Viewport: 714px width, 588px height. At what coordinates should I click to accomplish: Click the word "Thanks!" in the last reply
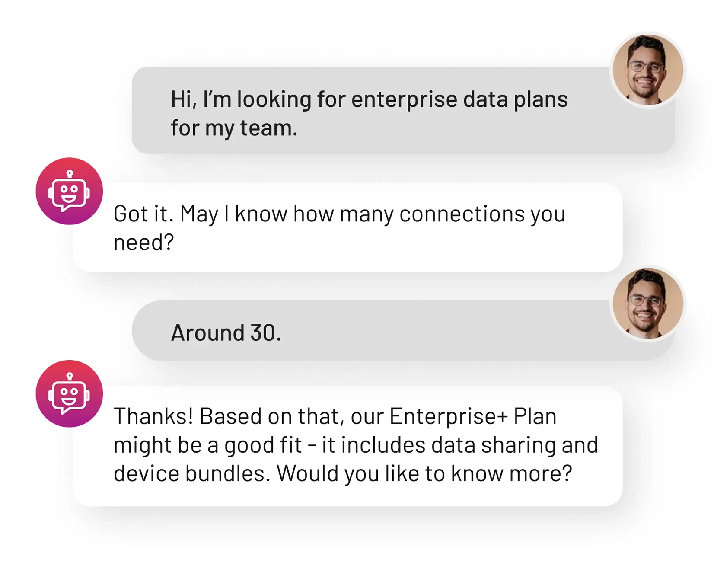(x=153, y=416)
